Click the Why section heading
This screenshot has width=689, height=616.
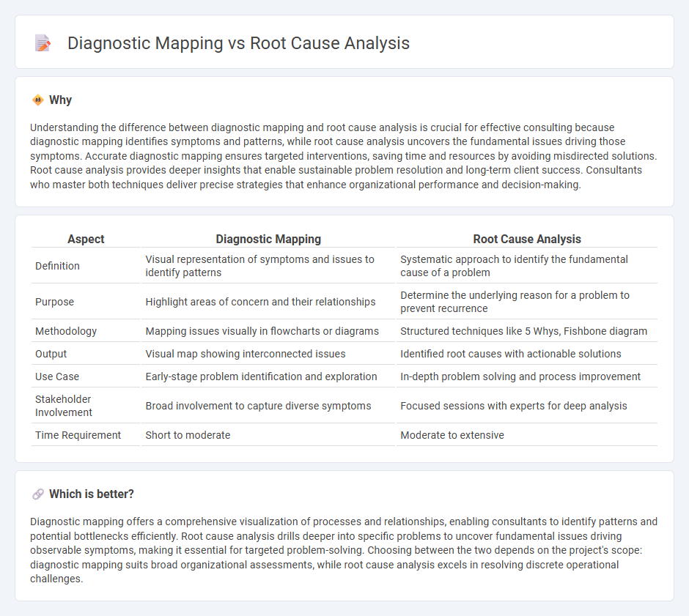pos(60,100)
